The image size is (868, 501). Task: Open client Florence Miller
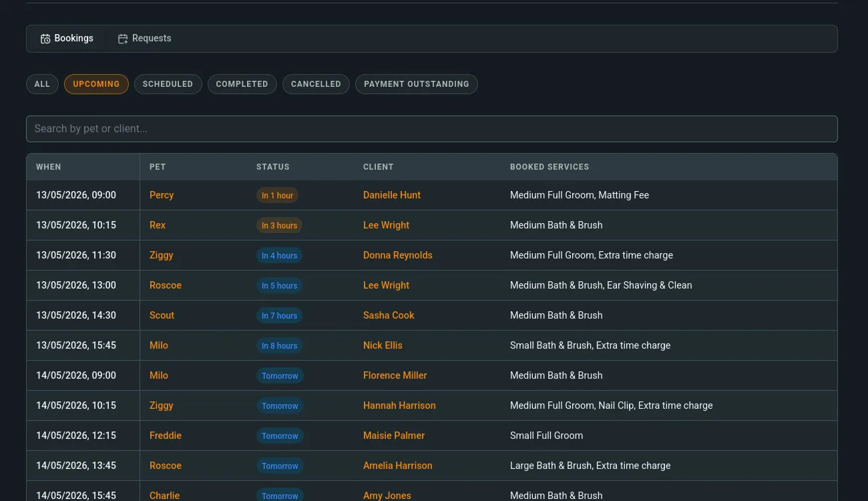click(395, 375)
